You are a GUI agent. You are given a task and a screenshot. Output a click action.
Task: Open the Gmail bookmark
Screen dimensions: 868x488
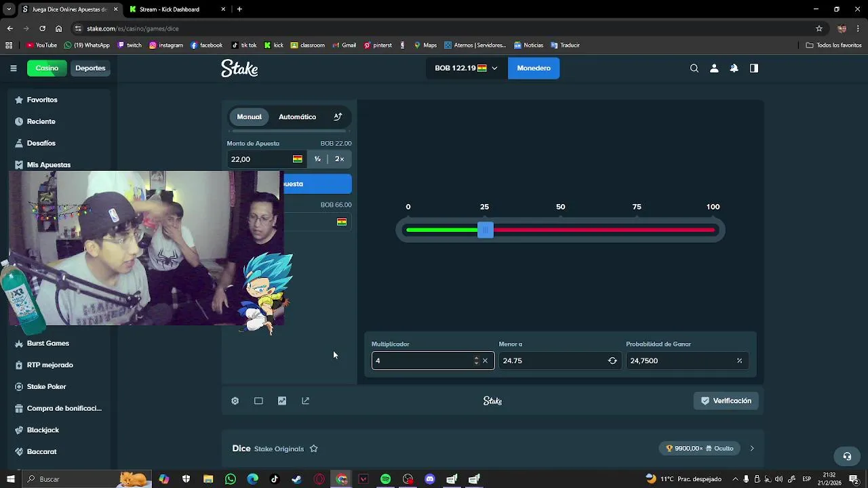coord(343,45)
